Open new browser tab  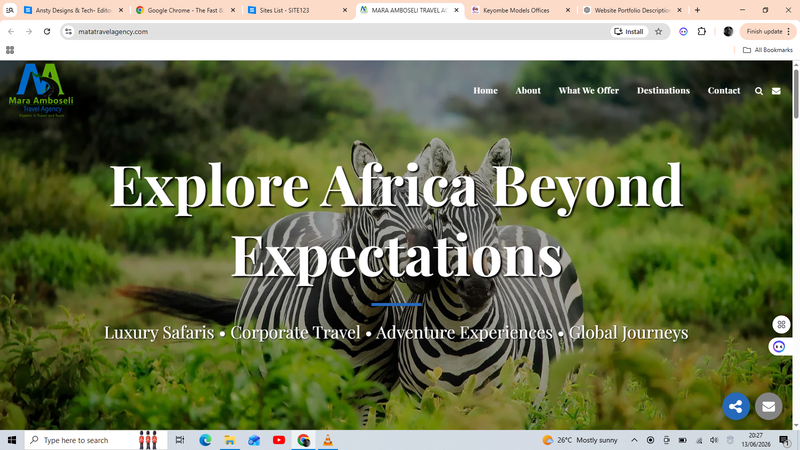pos(697,10)
